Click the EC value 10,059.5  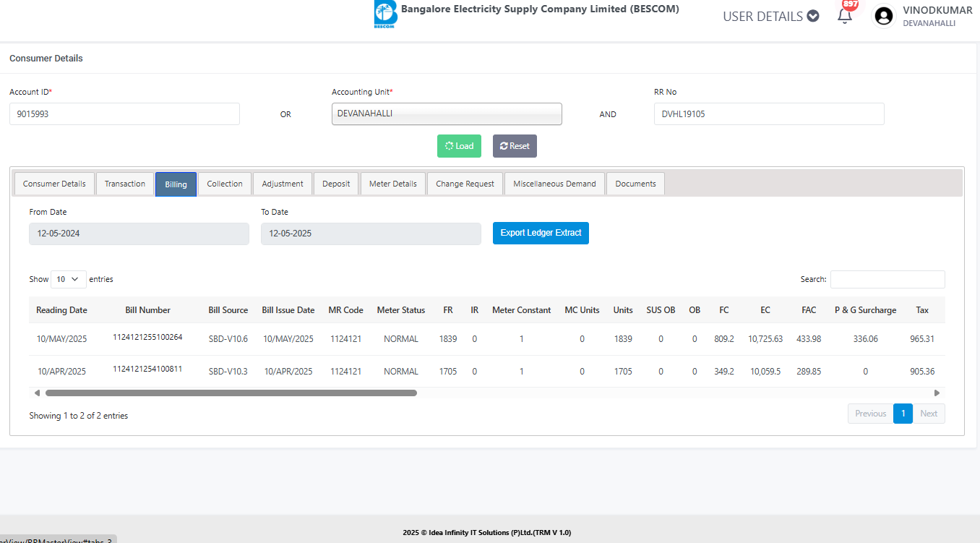pyautogui.click(x=765, y=372)
